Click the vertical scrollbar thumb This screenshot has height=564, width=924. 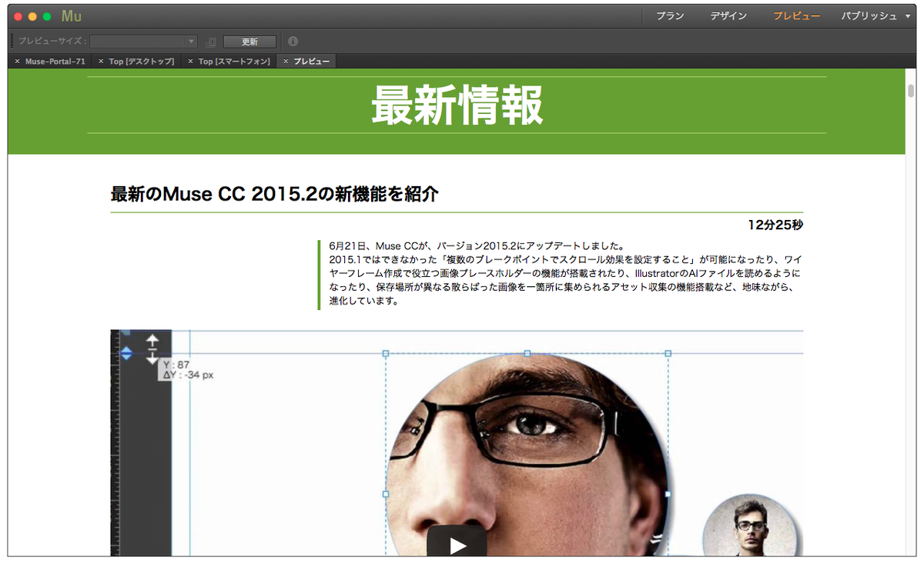point(911,91)
